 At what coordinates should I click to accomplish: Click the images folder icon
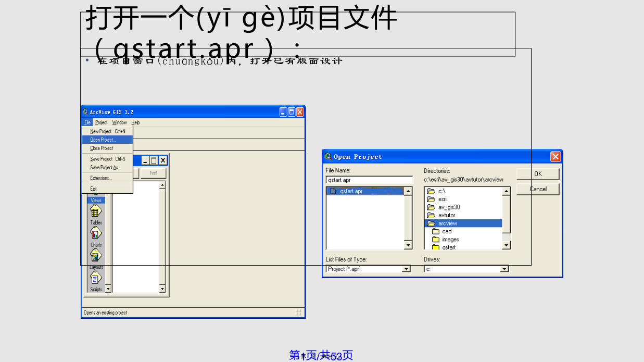tap(436, 240)
